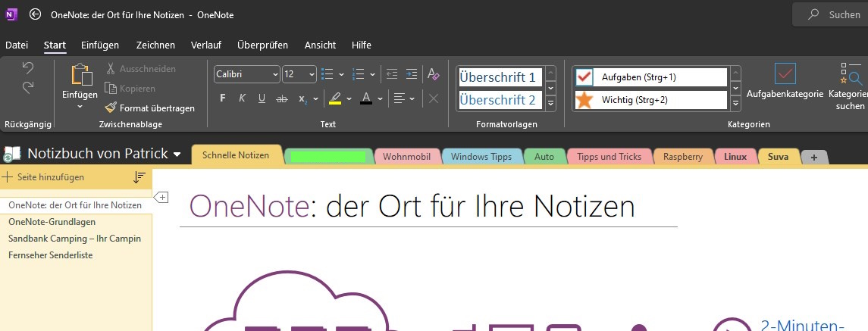Viewport: 868px width, 331px height.
Task: Click the back arrow in title bar
Action: click(x=36, y=15)
